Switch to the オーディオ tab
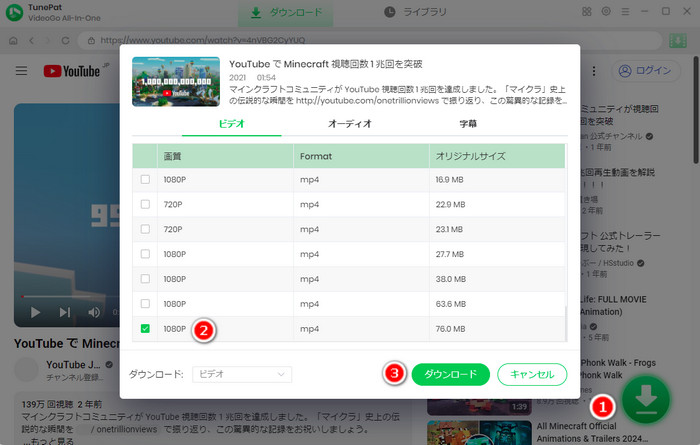The width and height of the screenshot is (700, 445). 350,124
